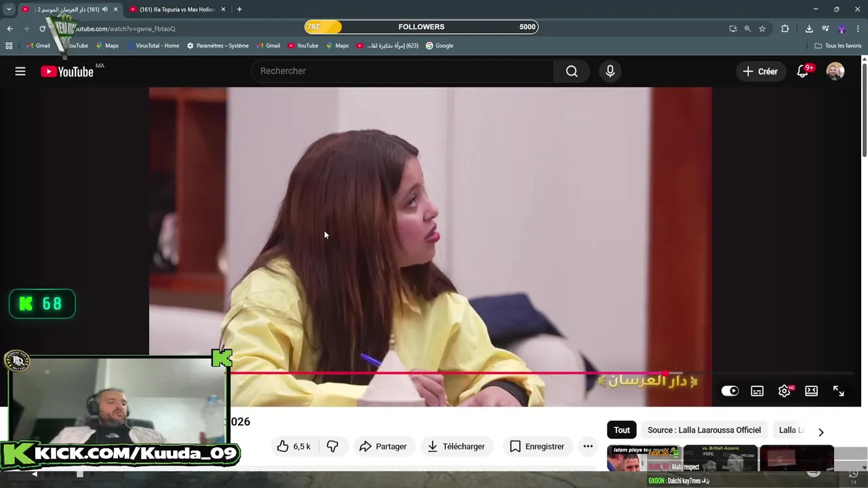Image resolution: width=868 pixels, height=488 pixels.
Task: Open the YouTube guide hamburger menu
Action: [x=20, y=71]
